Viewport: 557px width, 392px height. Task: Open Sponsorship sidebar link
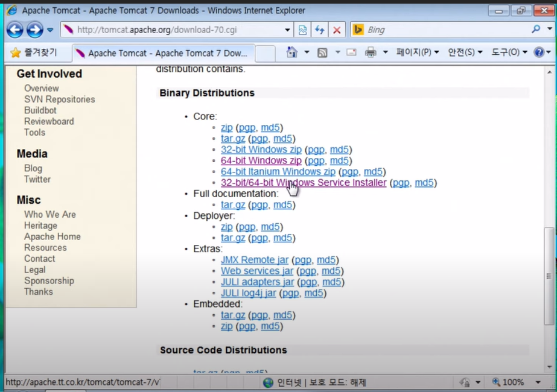[x=49, y=280]
